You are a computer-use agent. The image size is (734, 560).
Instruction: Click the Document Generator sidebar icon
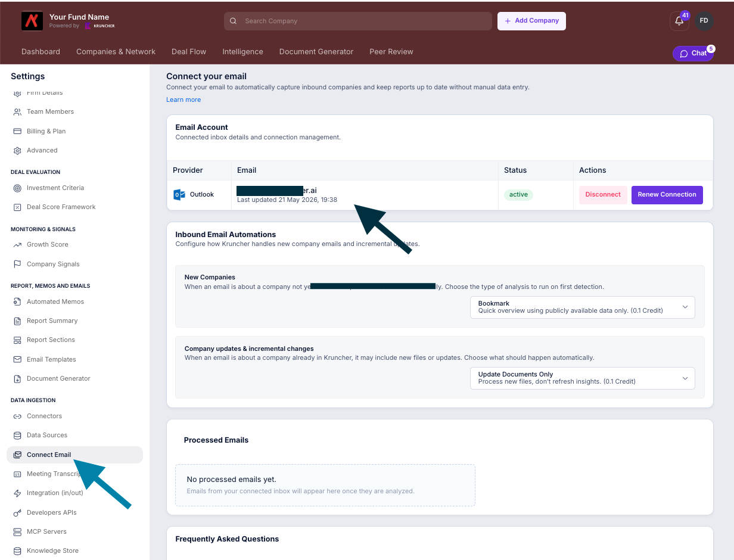coord(17,379)
